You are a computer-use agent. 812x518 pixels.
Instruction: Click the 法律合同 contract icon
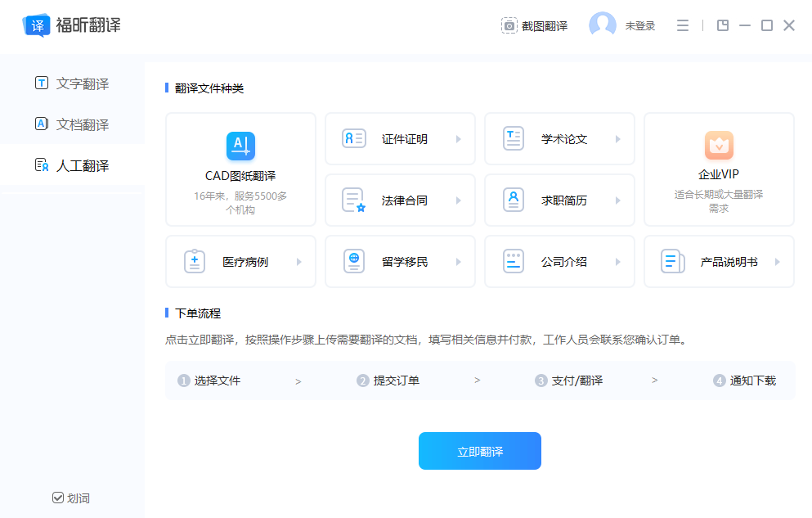(353, 200)
